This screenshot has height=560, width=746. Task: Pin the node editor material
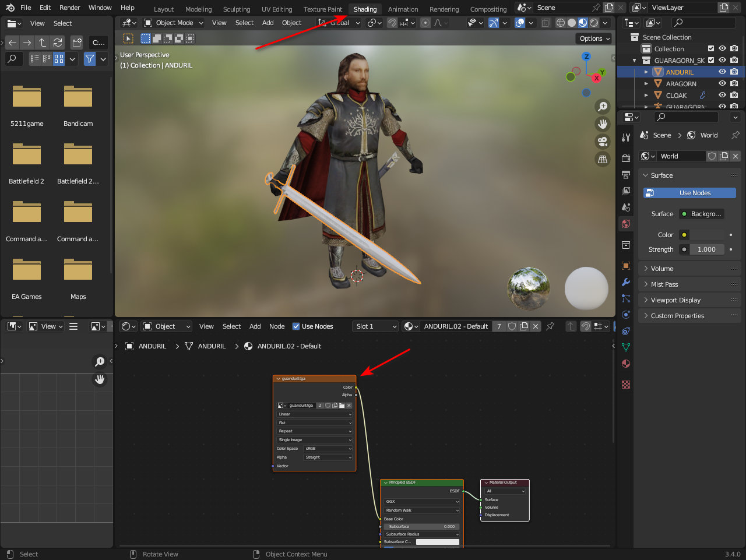click(550, 326)
